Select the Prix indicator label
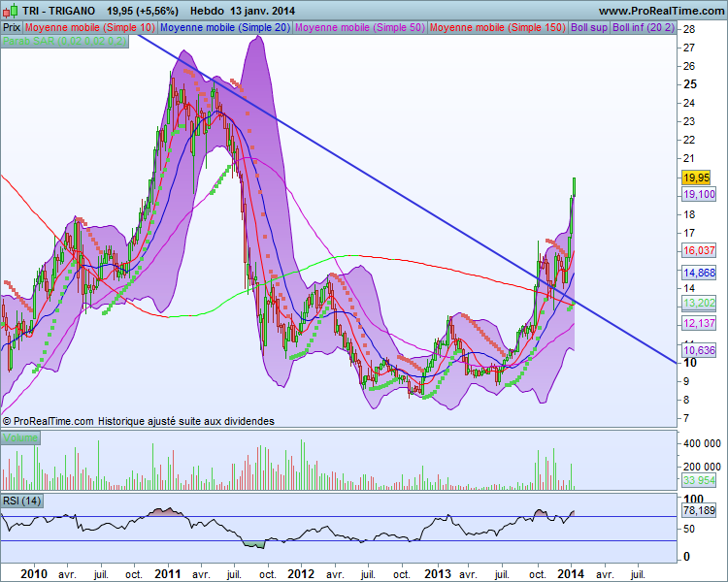Screen dimensions: 728x582 coord(11,27)
